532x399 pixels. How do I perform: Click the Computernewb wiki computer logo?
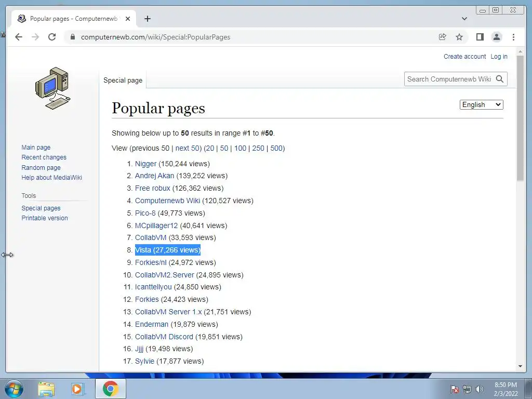(x=53, y=88)
